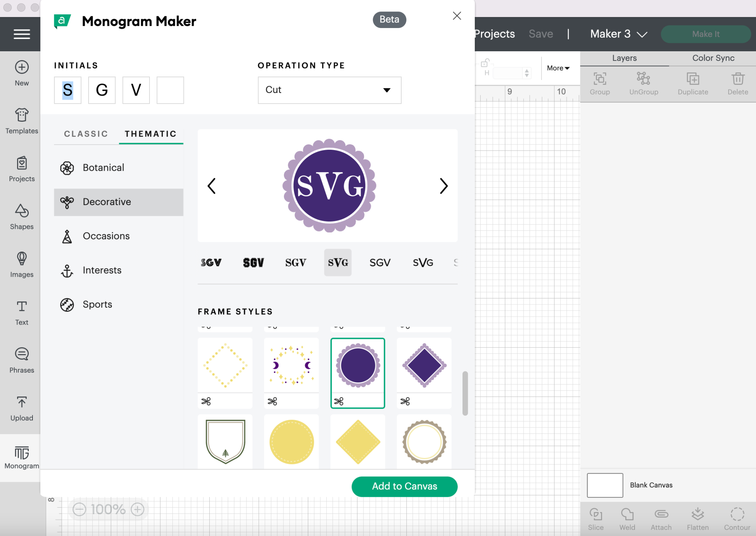Click Add to Canvas button
The image size is (756, 536).
[x=405, y=486]
